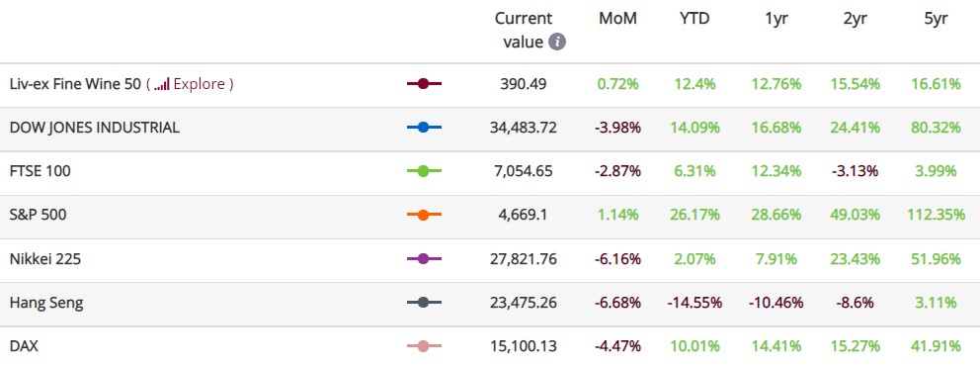Click the FTSE 100 green line marker
Screen dimensions: 980x368
(424, 171)
